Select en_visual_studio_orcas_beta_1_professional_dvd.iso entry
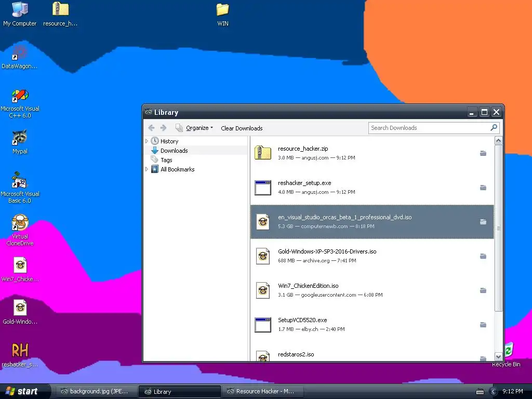The height and width of the screenshot is (399, 532). (x=372, y=222)
